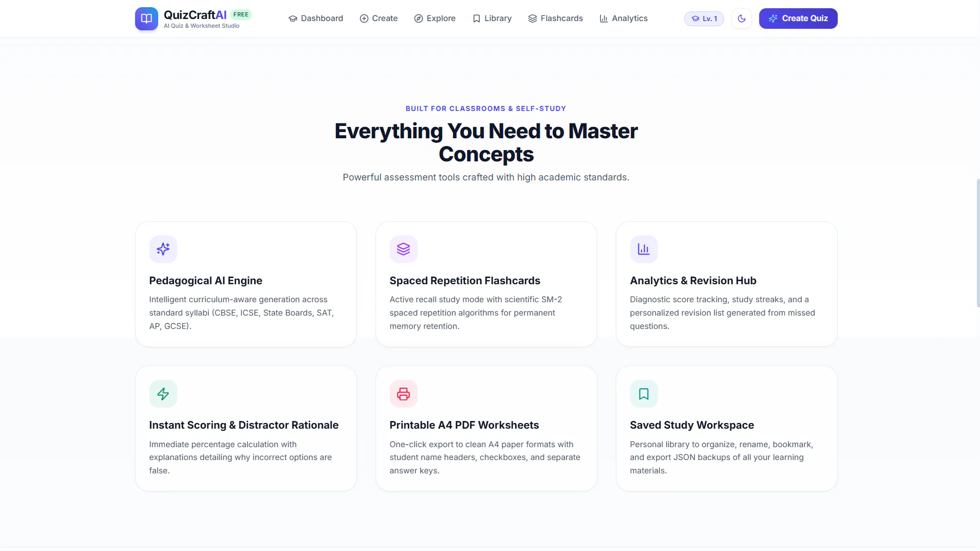Image resolution: width=980 pixels, height=551 pixels.
Task: Click the 'AI Quiz & Worksheet Studio' tagline
Action: 201,26
